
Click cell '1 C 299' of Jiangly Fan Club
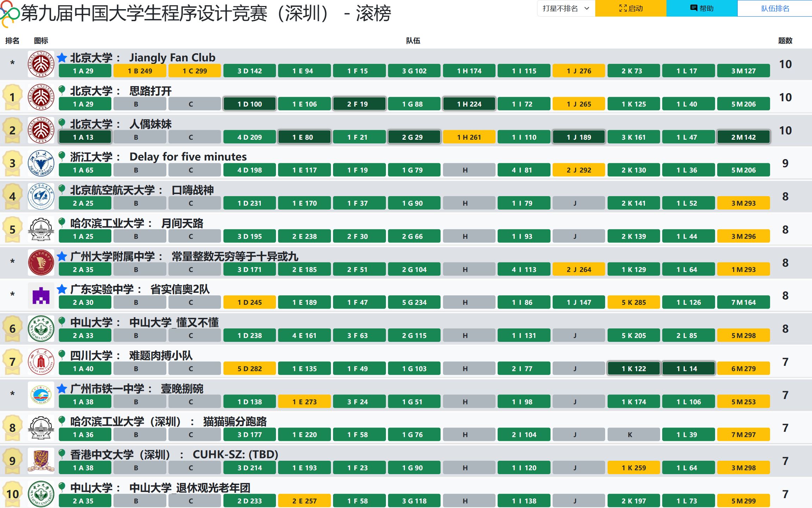[195, 71]
